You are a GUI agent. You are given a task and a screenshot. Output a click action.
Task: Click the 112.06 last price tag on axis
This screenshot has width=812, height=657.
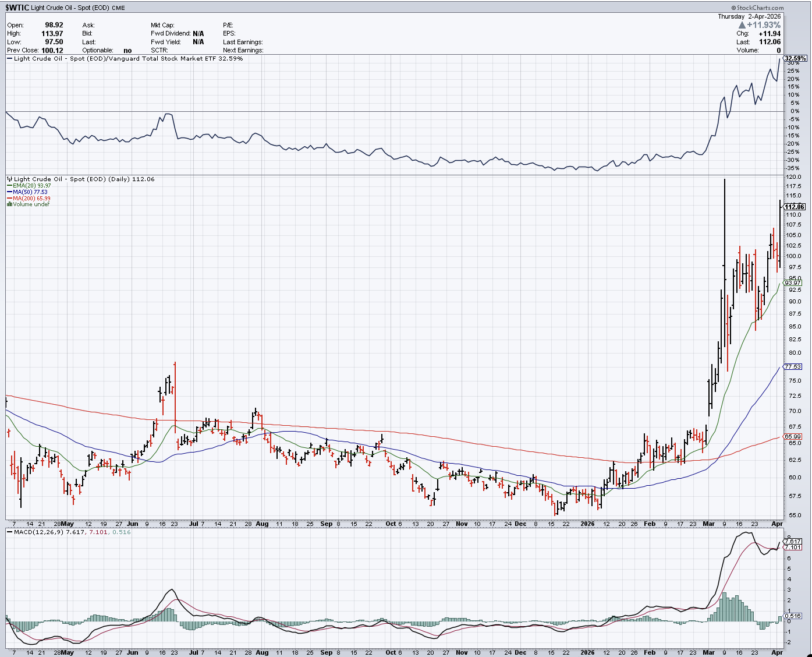(795, 207)
